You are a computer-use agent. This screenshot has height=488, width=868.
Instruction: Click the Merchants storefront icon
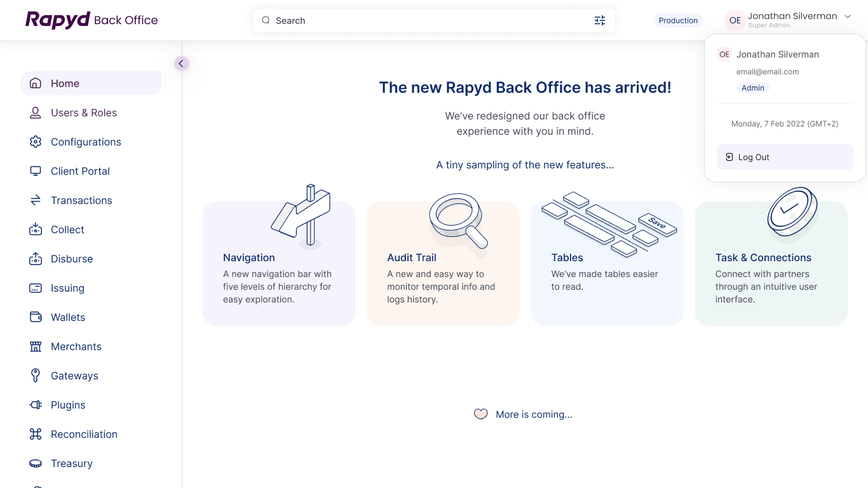[36, 346]
